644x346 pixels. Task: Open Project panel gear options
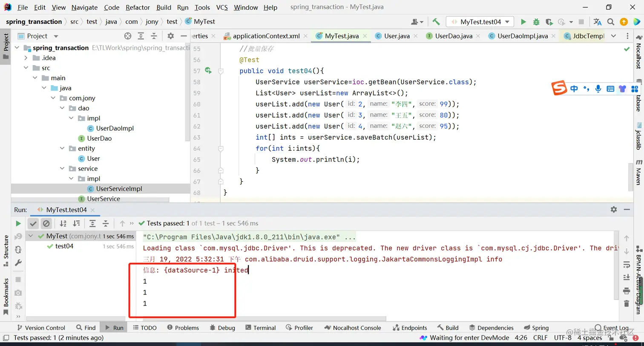tap(170, 36)
